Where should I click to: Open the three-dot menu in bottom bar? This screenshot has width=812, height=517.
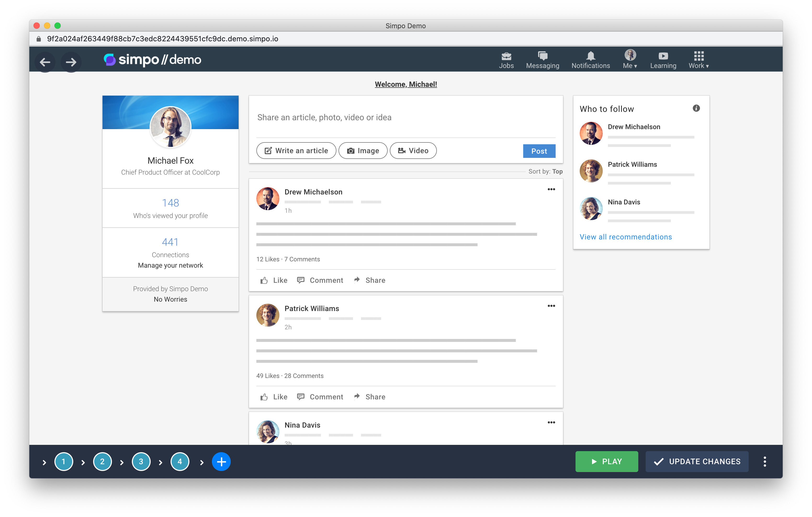[x=765, y=462]
